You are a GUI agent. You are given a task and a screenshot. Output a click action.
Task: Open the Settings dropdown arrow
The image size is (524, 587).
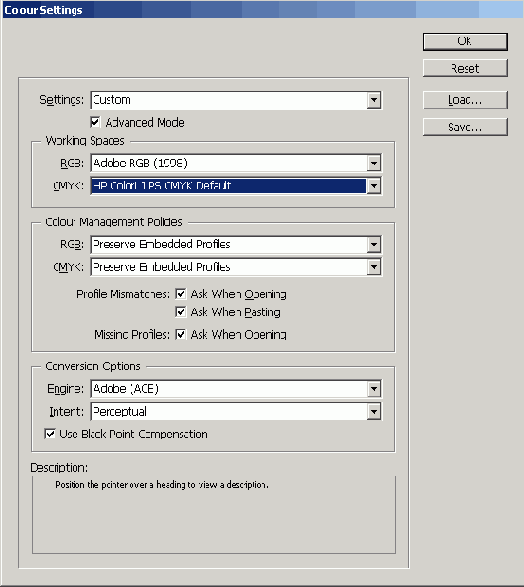[x=374, y=100]
